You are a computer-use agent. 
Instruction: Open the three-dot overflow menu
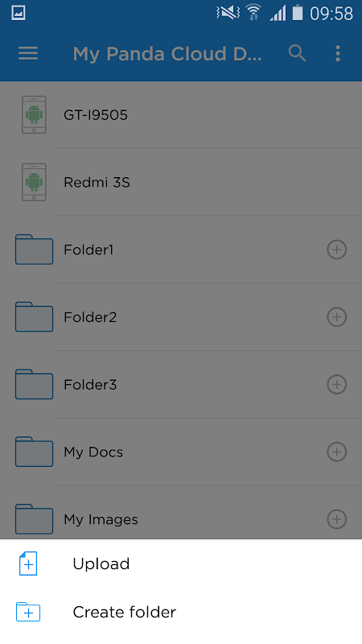pos(337,53)
